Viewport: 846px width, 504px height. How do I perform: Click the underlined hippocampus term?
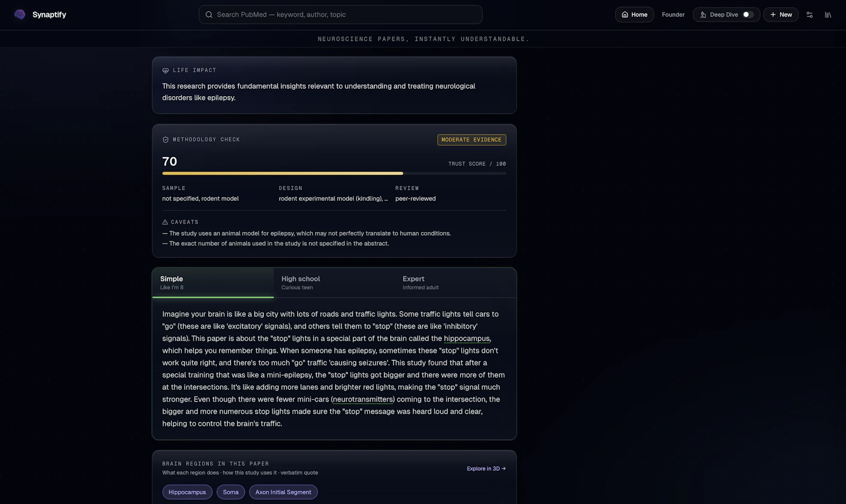[467, 339]
